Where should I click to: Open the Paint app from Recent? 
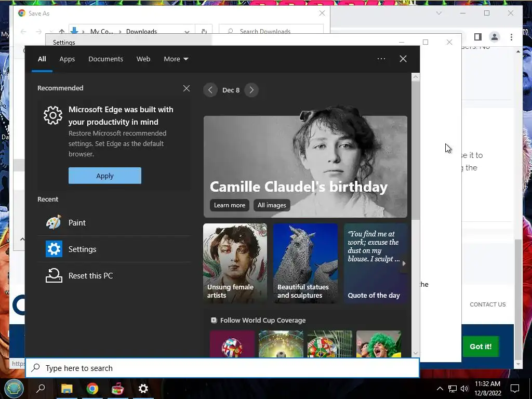click(114, 222)
